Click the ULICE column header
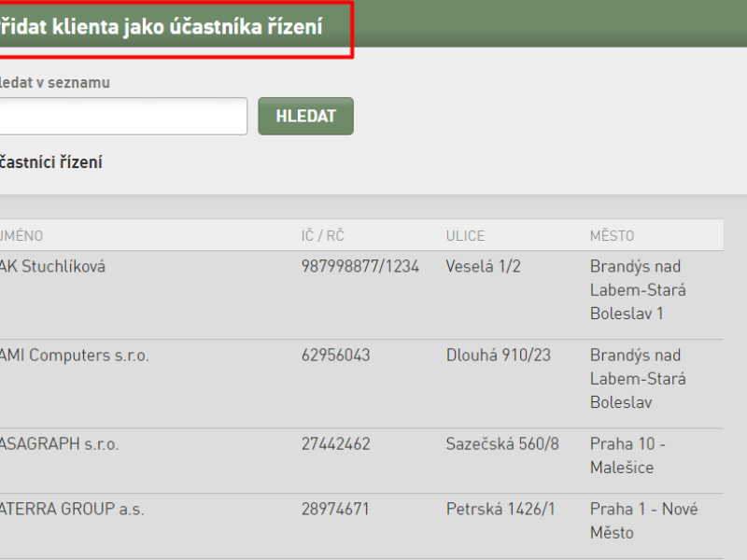The width and height of the screenshot is (747, 560). [465, 236]
